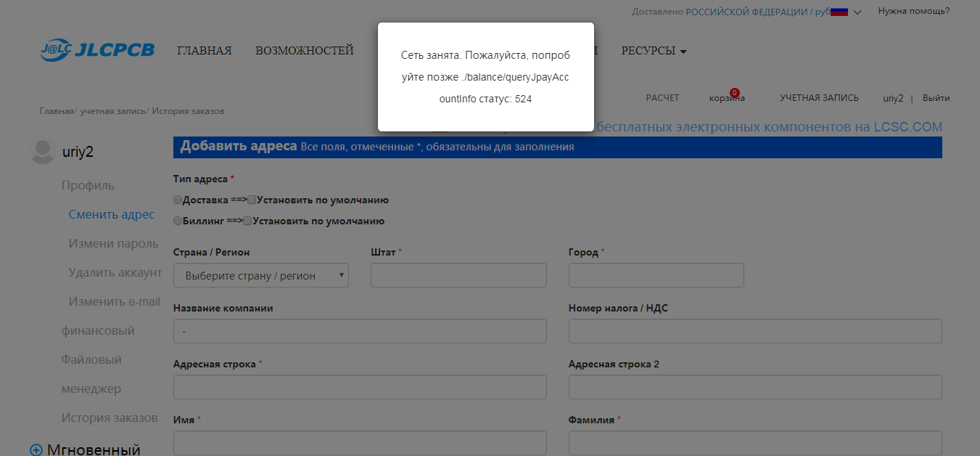The height and width of the screenshot is (456, 980).
Task: Click the Номер налога / НДС field
Action: point(755,331)
